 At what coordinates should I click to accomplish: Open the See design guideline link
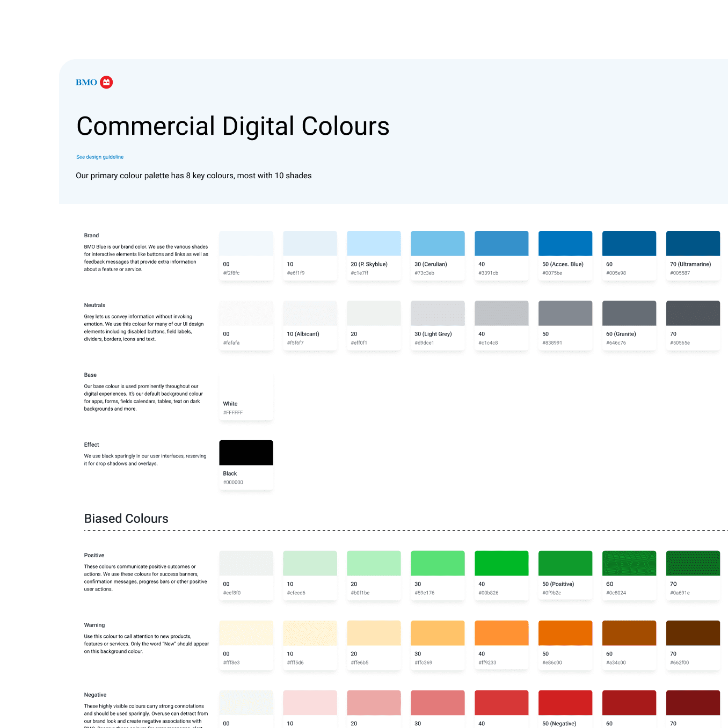(x=100, y=157)
